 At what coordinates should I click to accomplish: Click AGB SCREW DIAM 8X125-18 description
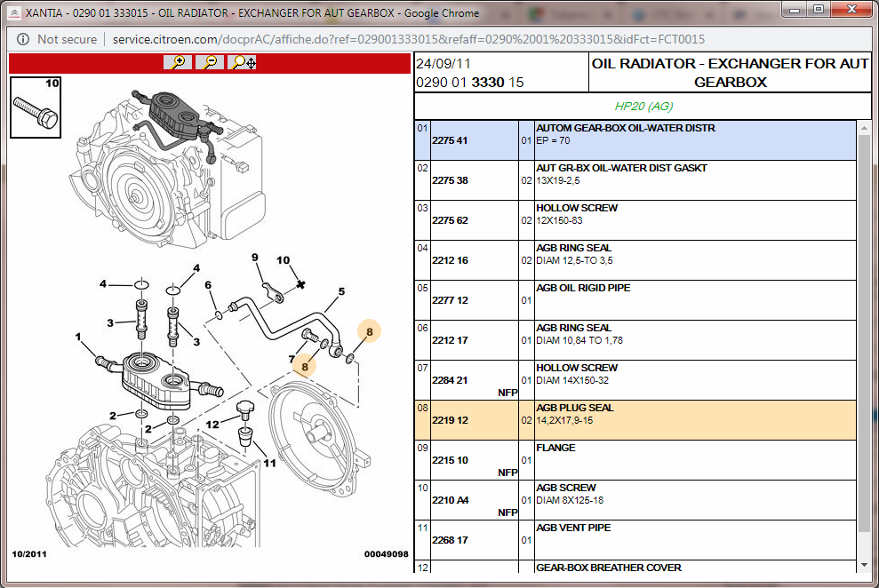coord(570,494)
